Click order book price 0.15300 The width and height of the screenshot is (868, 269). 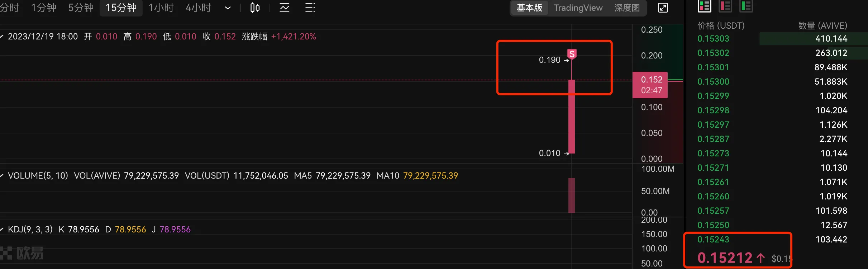coord(713,81)
